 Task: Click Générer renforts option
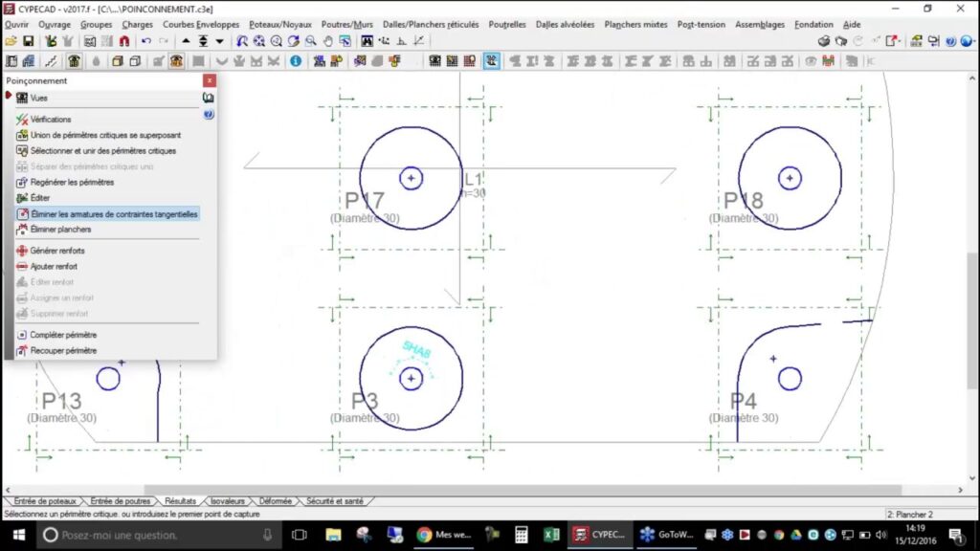point(57,251)
